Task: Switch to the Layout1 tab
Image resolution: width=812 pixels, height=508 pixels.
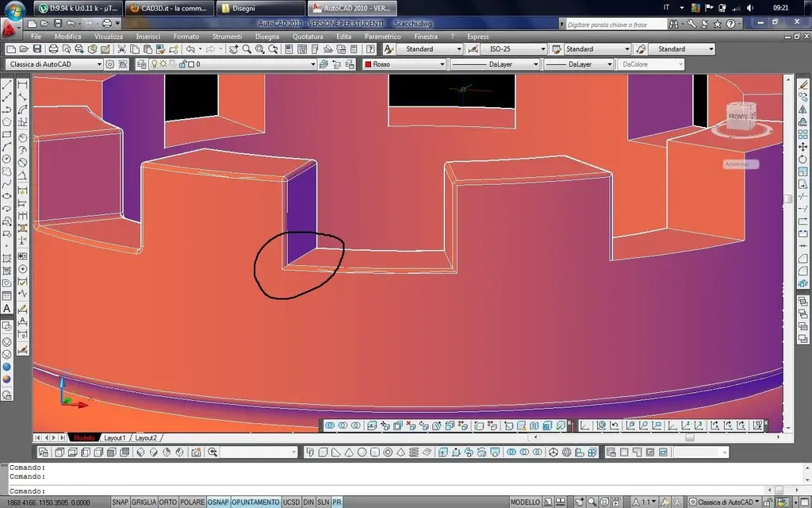Action: 114,438
